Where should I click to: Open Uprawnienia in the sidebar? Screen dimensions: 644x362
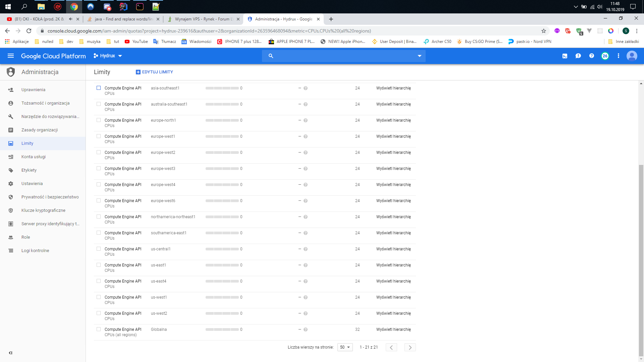(33, 89)
